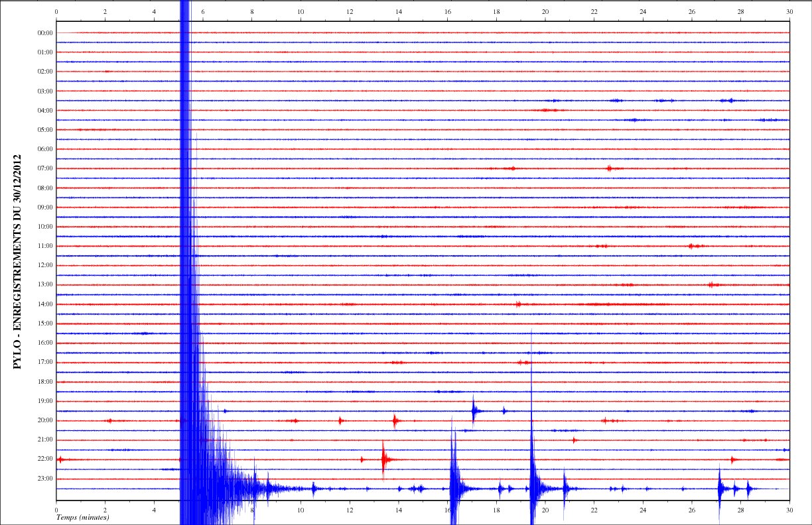Select the 24 tick on top axis
812x525 pixels.
pos(643,11)
